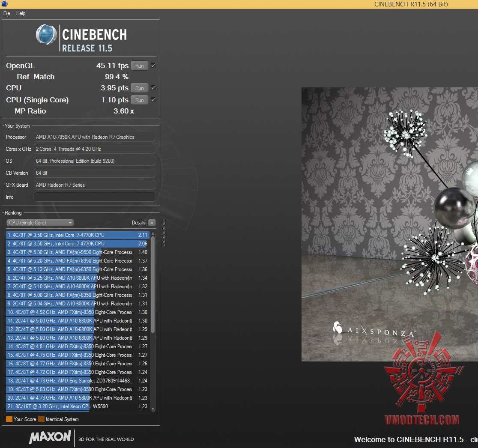Select ranking row 1 i7-4770K 2.11
478x448 pixels.
(x=78, y=235)
